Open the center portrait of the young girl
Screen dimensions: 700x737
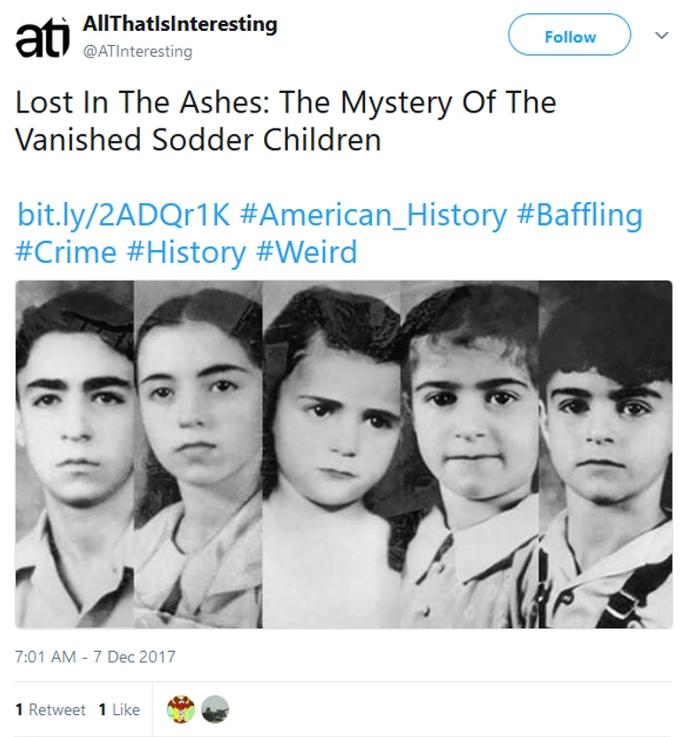tap(332, 454)
